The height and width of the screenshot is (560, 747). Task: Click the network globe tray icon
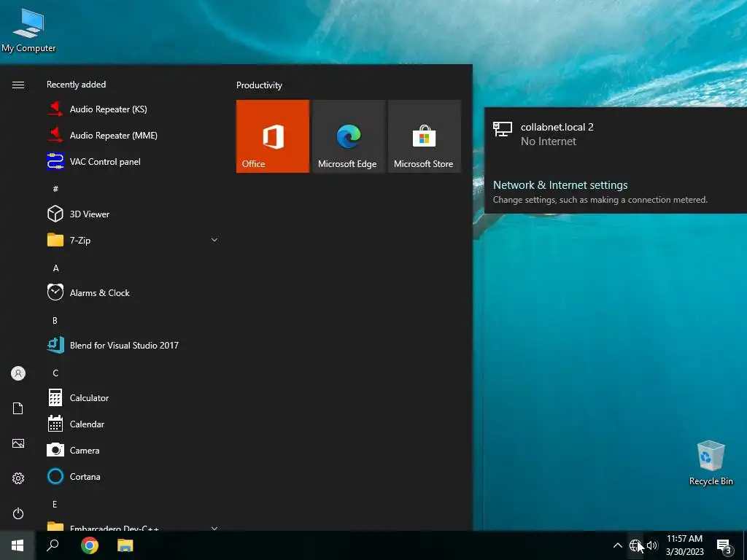click(635, 545)
